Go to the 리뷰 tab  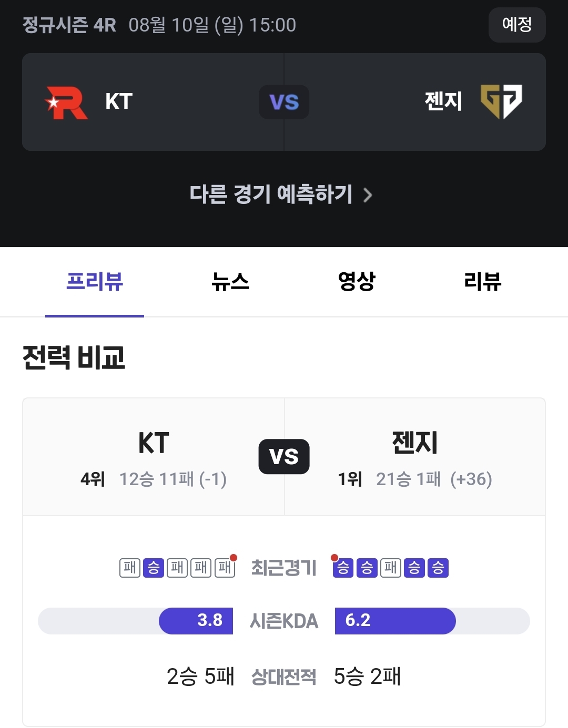coord(483,282)
